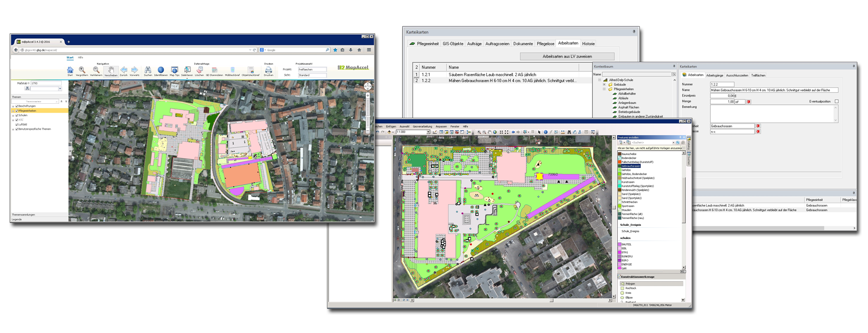Open the Geoverarbeitung menu
Screen dimensions: 868x333
[x=422, y=126]
